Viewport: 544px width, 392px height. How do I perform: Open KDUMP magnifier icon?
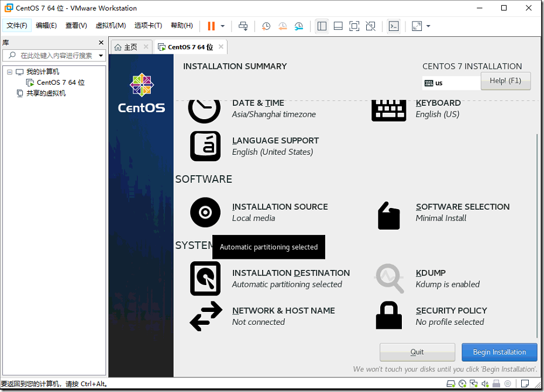tap(389, 278)
